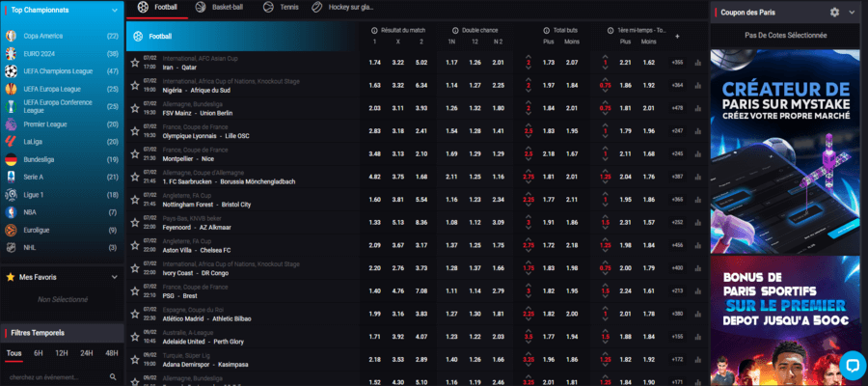Image resolution: width=868 pixels, height=386 pixels.
Task: Open +364 more markets for Nigéria match
Action: coord(677,85)
